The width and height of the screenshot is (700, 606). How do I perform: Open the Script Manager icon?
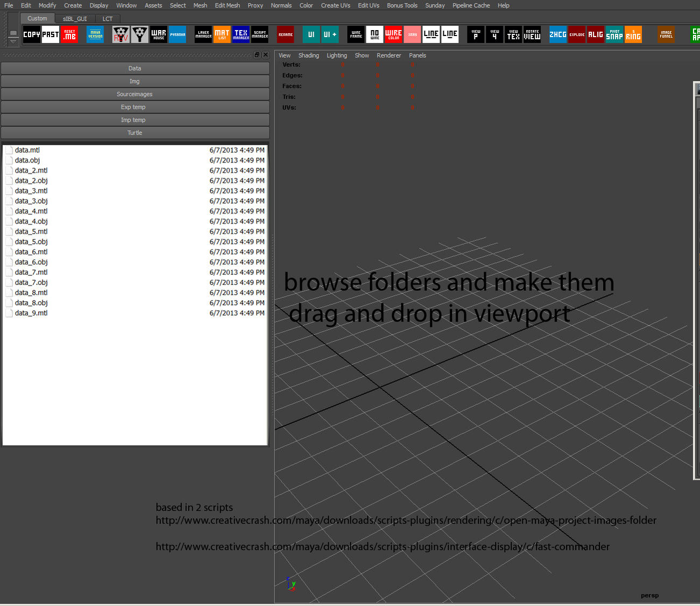259,34
